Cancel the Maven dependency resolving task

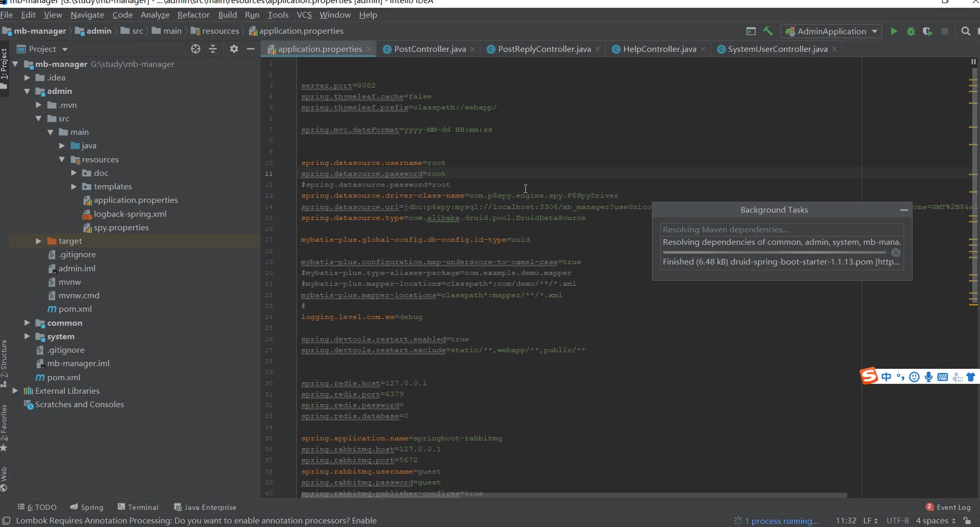click(896, 253)
